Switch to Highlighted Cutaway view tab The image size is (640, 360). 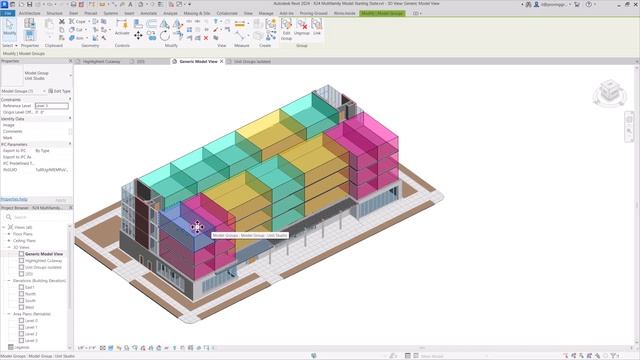101,62
